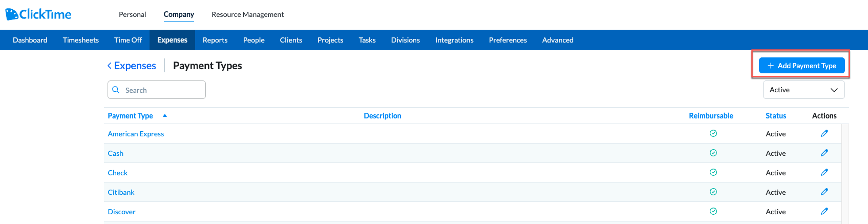Image resolution: width=868 pixels, height=224 pixels.
Task: Open the Check payment type link
Action: [x=117, y=173]
